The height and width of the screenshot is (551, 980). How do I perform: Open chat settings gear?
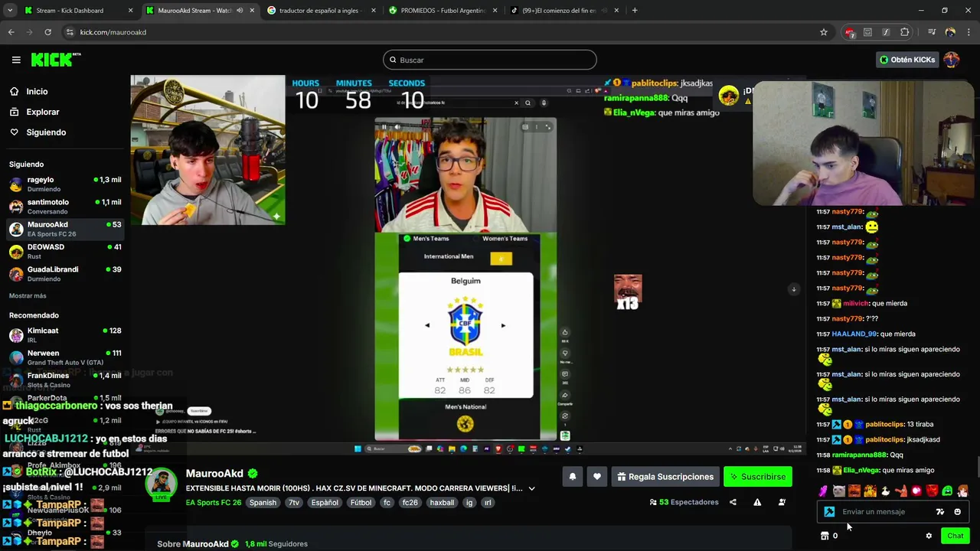click(929, 536)
